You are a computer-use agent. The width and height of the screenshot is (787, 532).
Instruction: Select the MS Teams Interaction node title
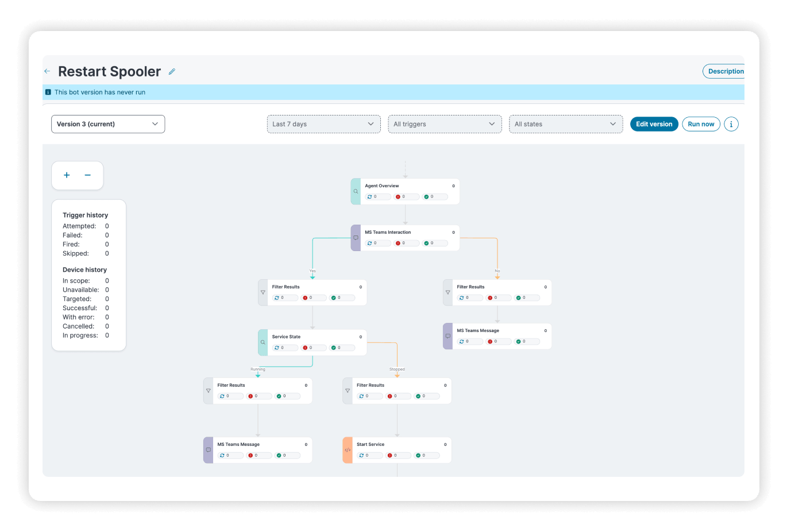388,232
